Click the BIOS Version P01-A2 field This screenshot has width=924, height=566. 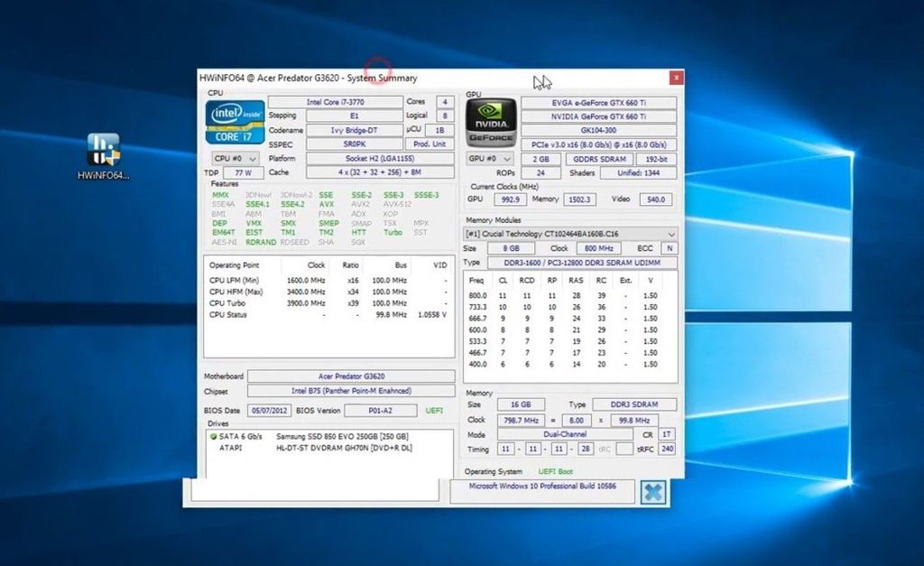380,411
